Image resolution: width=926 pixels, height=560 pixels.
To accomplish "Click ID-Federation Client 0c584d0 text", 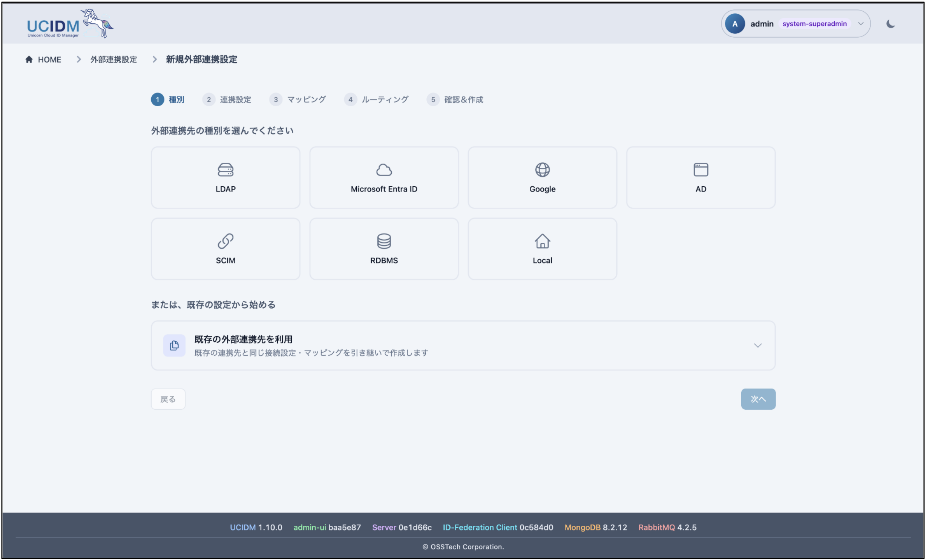I will 498,528.
